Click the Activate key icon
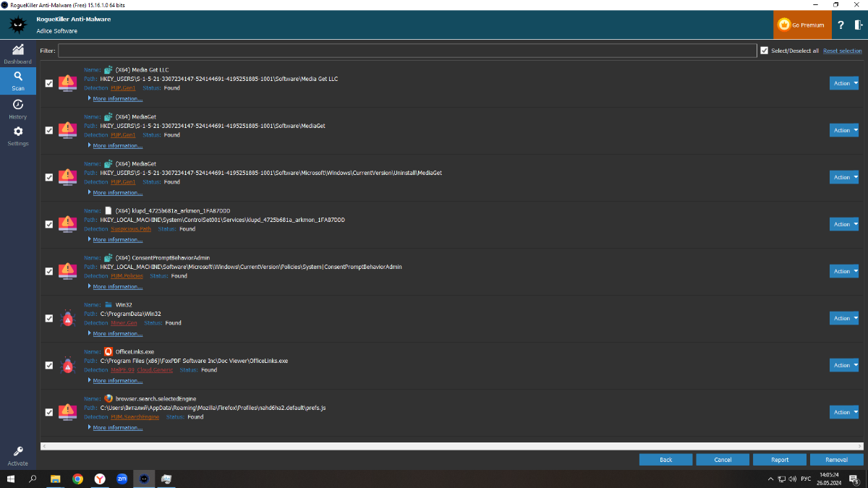Image resolution: width=868 pixels, height=488 pixels. click(18, 451)
